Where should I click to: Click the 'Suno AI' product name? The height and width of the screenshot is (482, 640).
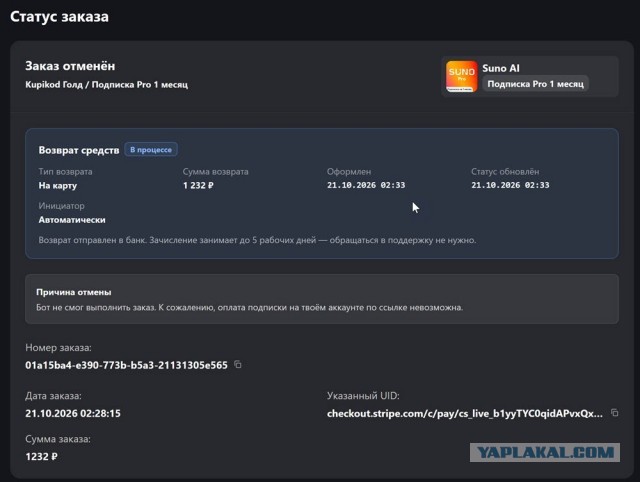click(x=501, y=68)
